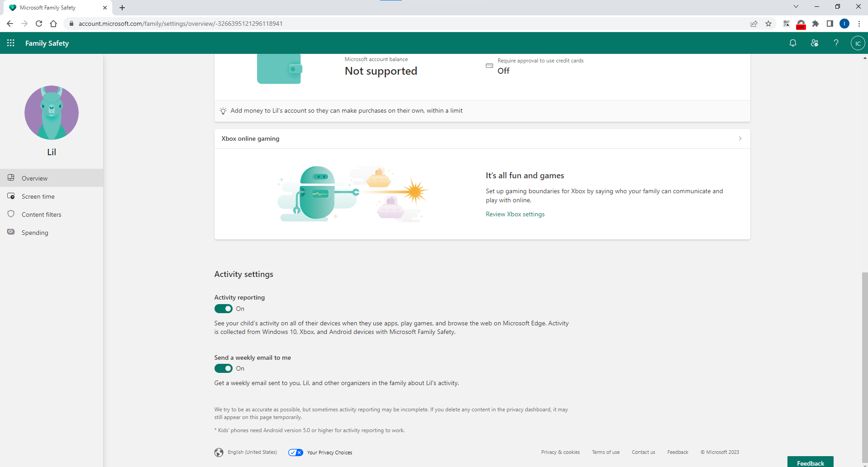Viewport: 868px width, 467px height.
Task: Open the help question mark icon
Action: point(836,43)
